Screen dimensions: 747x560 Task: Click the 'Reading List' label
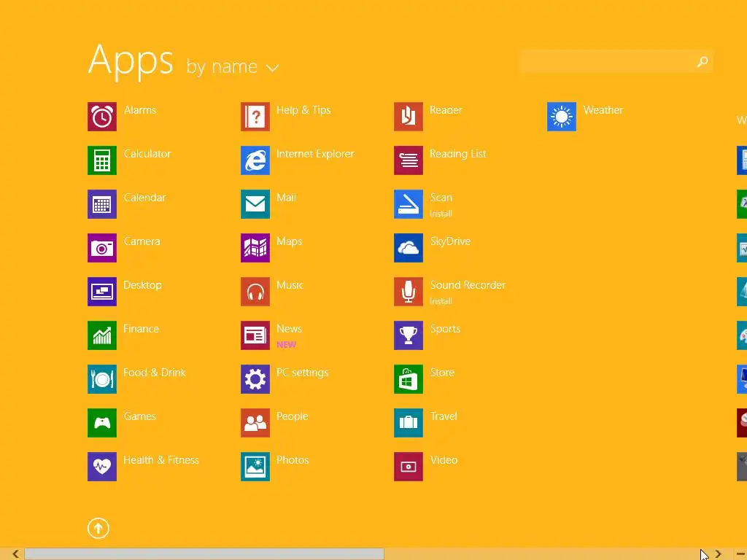458,154
